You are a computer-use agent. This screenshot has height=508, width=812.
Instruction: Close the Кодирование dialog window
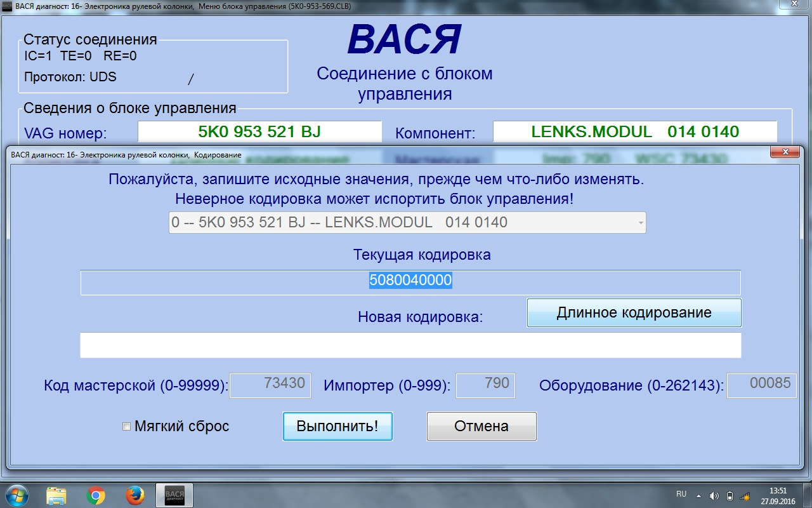point(787,152)
